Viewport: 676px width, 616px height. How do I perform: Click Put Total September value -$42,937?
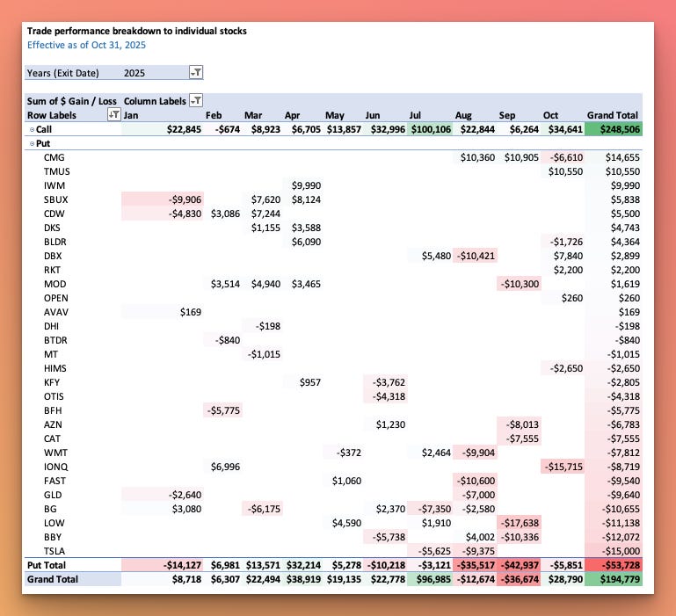[520, 566]
